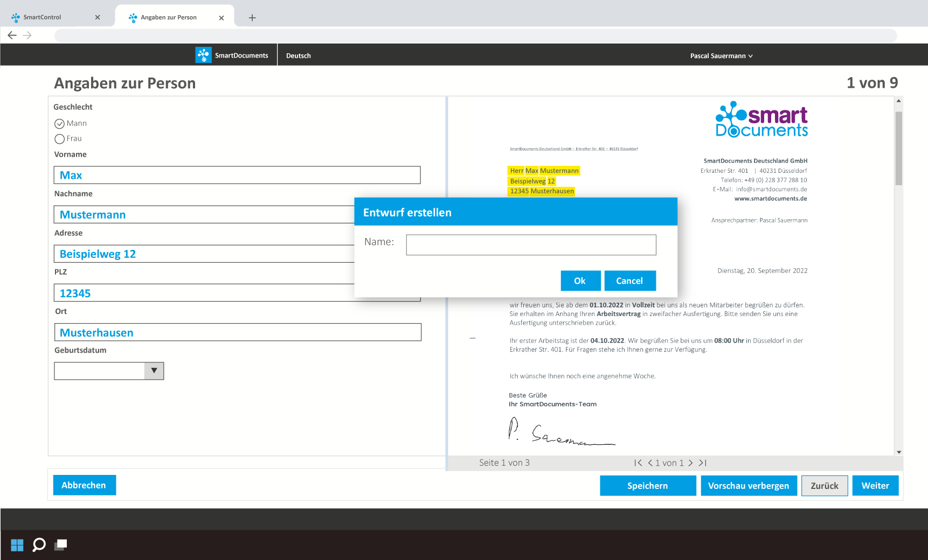This screenshot has height=560, width=928.
Task: Open the Geburtsdatum dropdown
Action: click(154, 370)
